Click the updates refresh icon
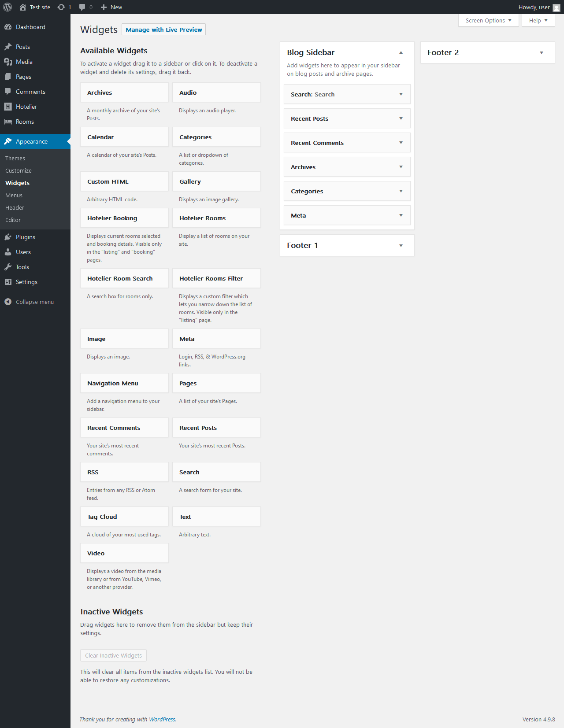The height and width of the screenshot is (728, 564). click(x=61, y=7)
